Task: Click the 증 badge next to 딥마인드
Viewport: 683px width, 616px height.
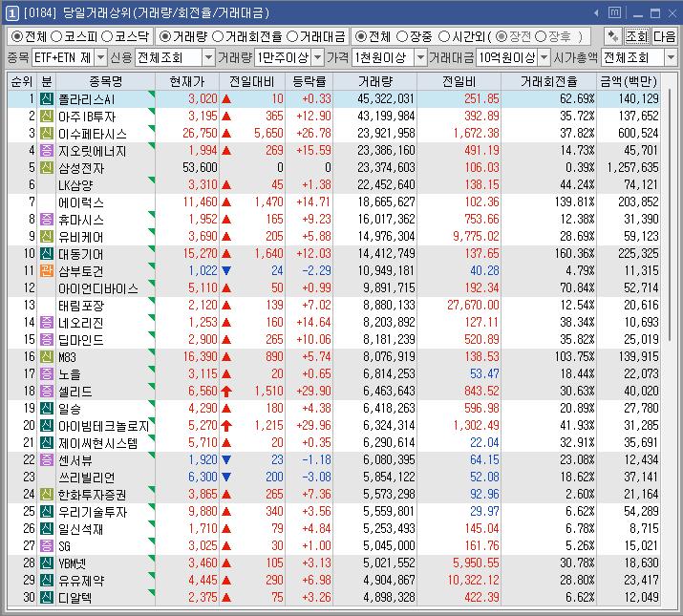Action: click(47, 339)
